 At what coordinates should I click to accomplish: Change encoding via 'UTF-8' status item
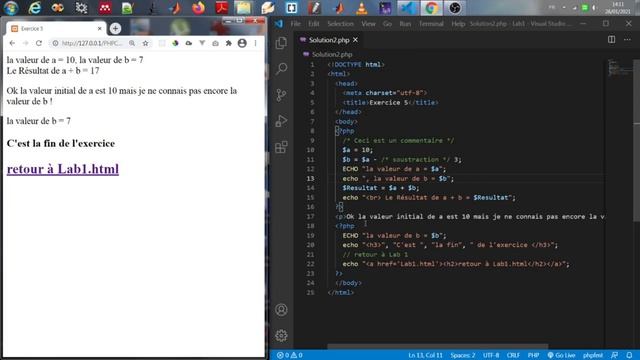[491, 355]
